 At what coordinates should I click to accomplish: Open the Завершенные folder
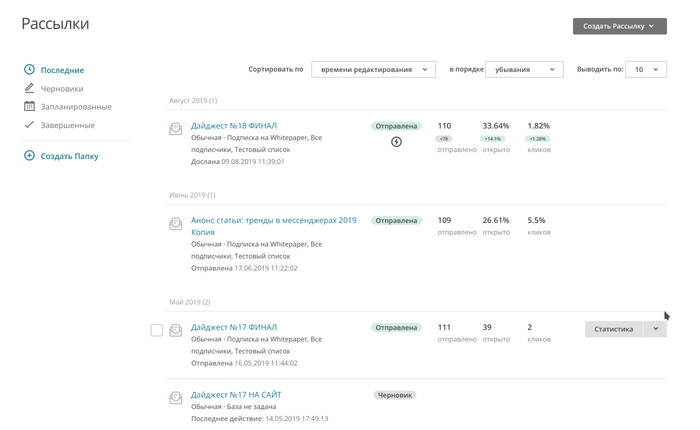[x=67, y=125]
